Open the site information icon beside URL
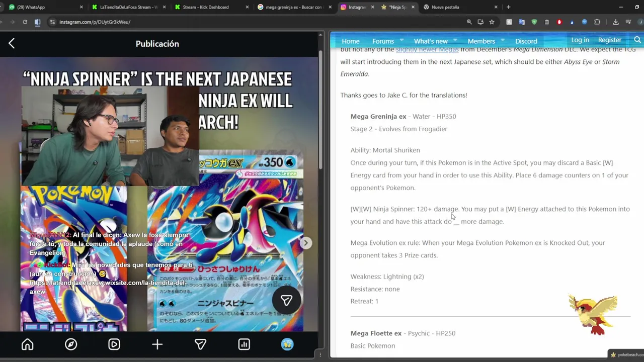Viewport: 644px width, 362px height. pos(52,22)
